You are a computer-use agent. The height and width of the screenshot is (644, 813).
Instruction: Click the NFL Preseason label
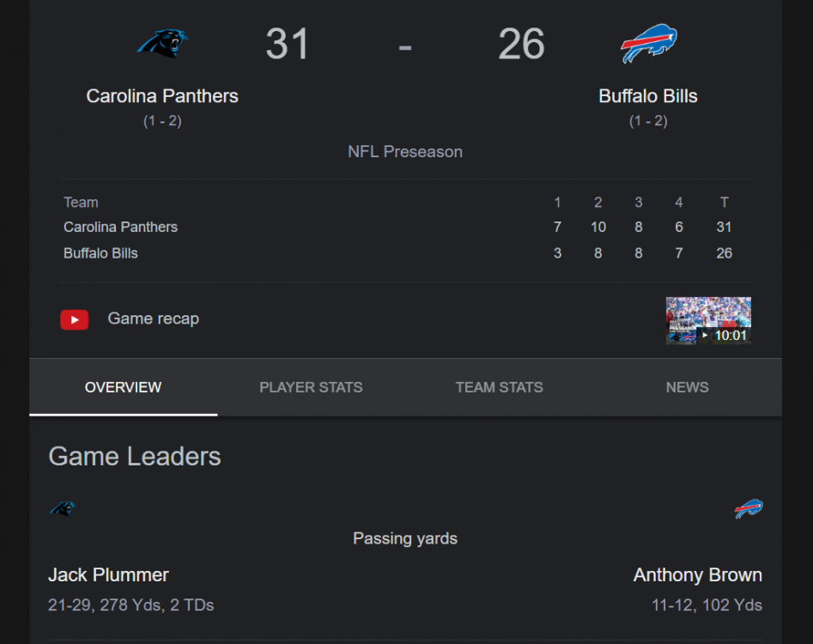(x=405, y=152)
